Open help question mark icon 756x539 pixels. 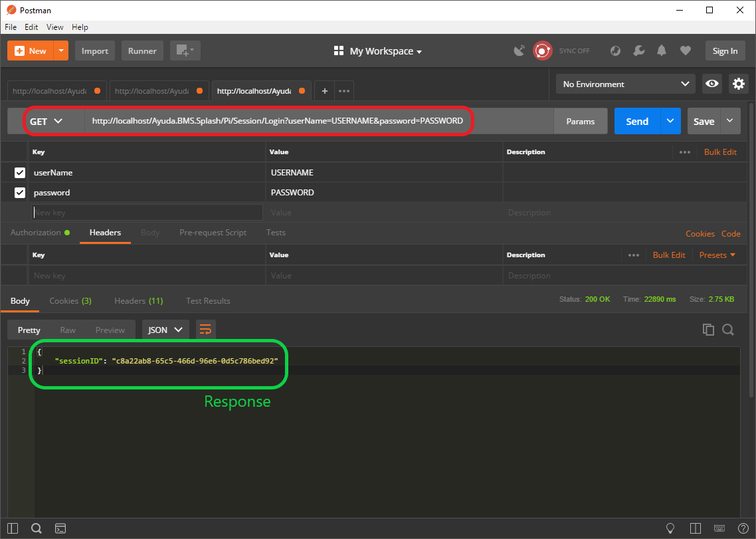743,528
